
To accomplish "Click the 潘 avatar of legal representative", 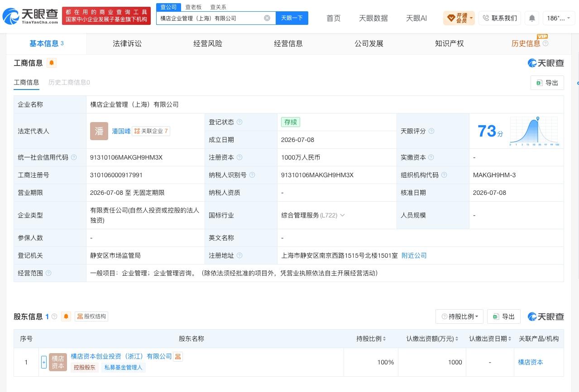I will 99,131.
